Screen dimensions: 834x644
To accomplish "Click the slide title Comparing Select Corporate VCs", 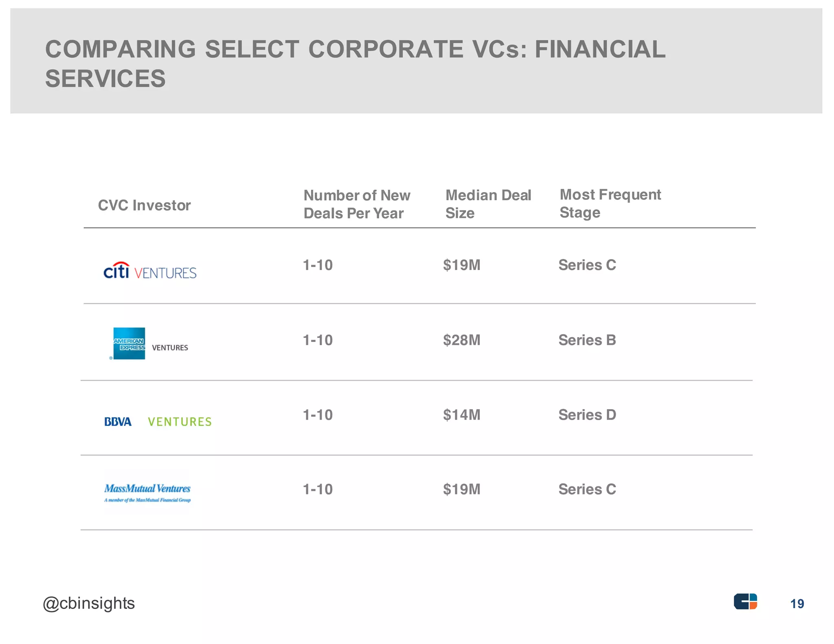I will click(x=355, y=64).
